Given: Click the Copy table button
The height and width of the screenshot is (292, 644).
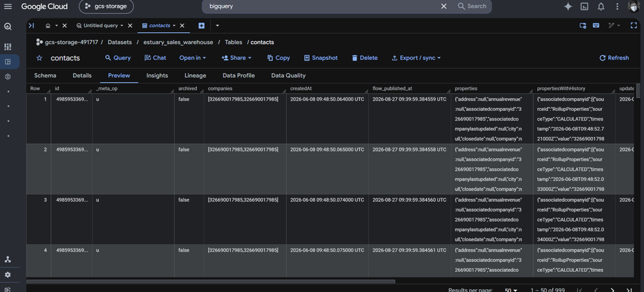Looking at the screenshot, I should (279, 58).
